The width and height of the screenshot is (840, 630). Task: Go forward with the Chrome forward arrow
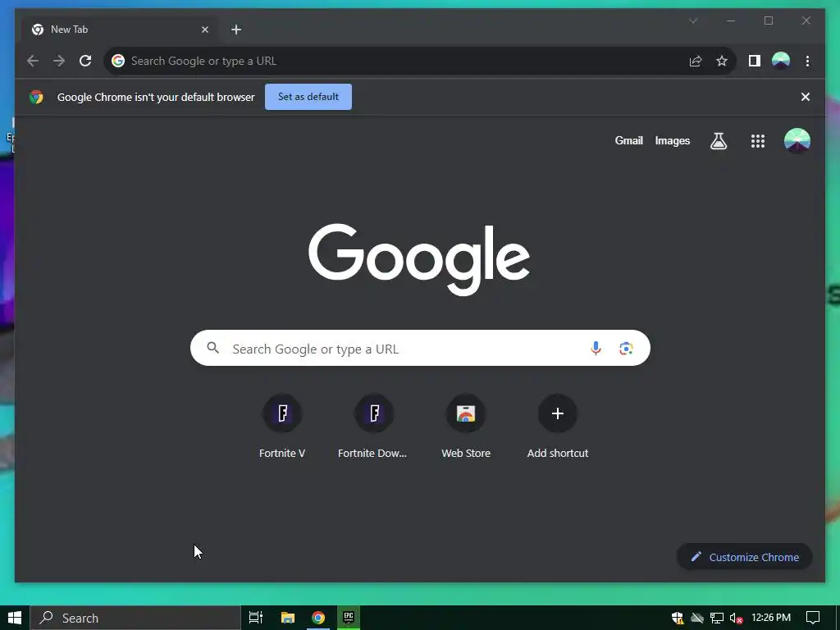pos(59,61)
